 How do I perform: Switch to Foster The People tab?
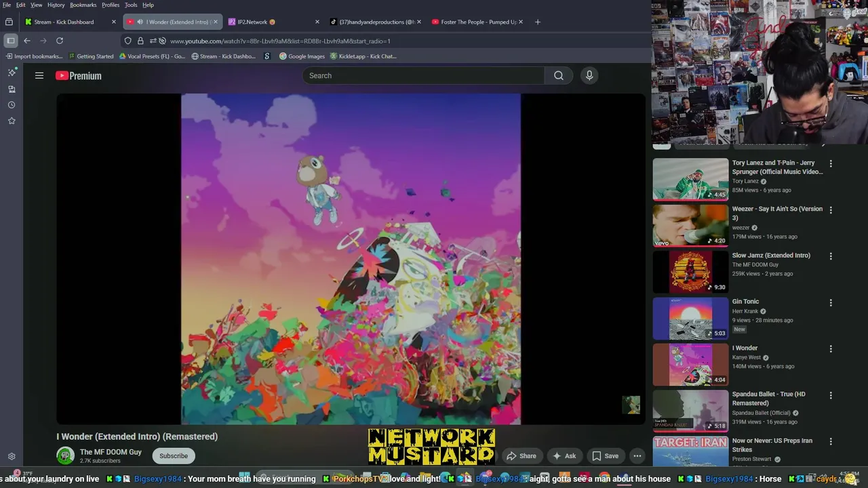click(478, 22)
